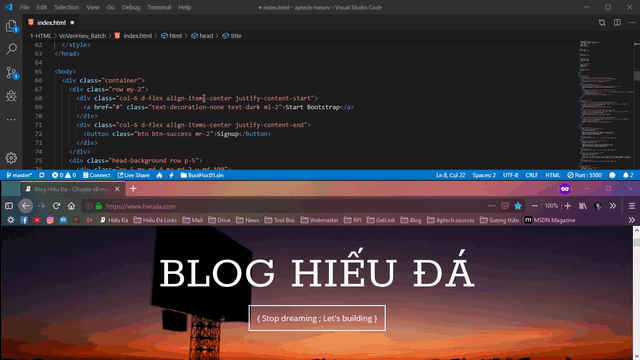Click the browser page vertical scrollbar
Viewport: 640px width, 360px height.
point(636,293)
